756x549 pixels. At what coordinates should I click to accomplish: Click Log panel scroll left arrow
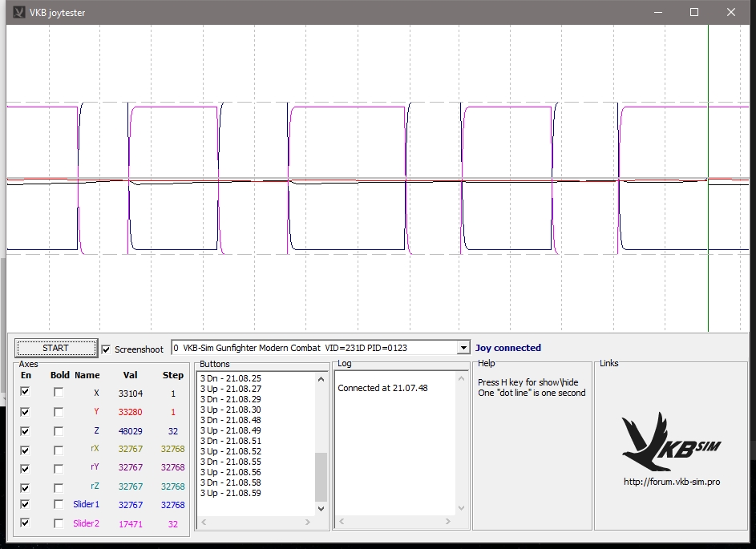click(x=341, y=523)
